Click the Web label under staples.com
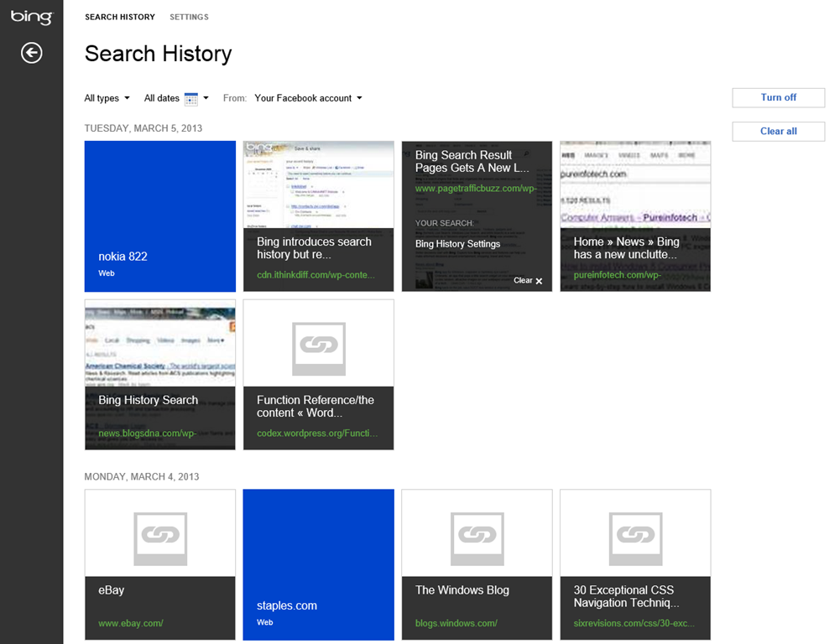This screenshot has height=644, width=840. point(264,622)
